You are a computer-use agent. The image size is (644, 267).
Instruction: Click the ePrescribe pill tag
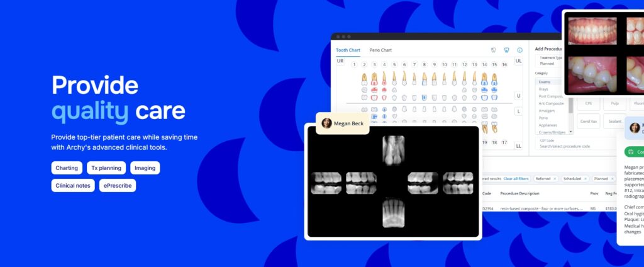[x=118, y=186]
